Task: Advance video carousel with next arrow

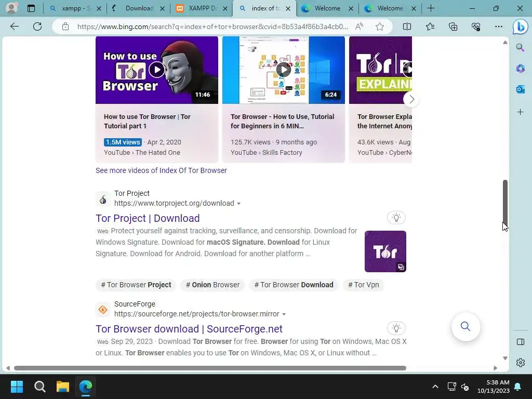Action: click(411, 99)
